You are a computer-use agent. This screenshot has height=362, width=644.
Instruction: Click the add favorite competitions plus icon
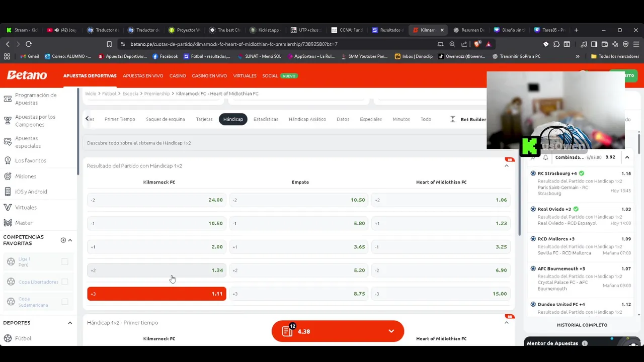[63, 240]
